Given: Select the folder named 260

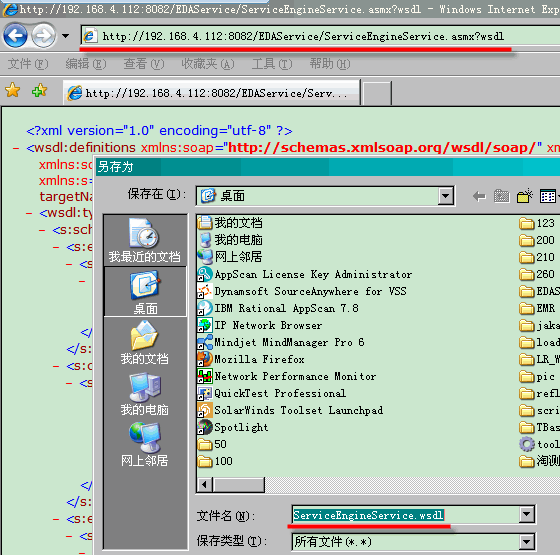Looking at the screenshot, I should (537, 274).
